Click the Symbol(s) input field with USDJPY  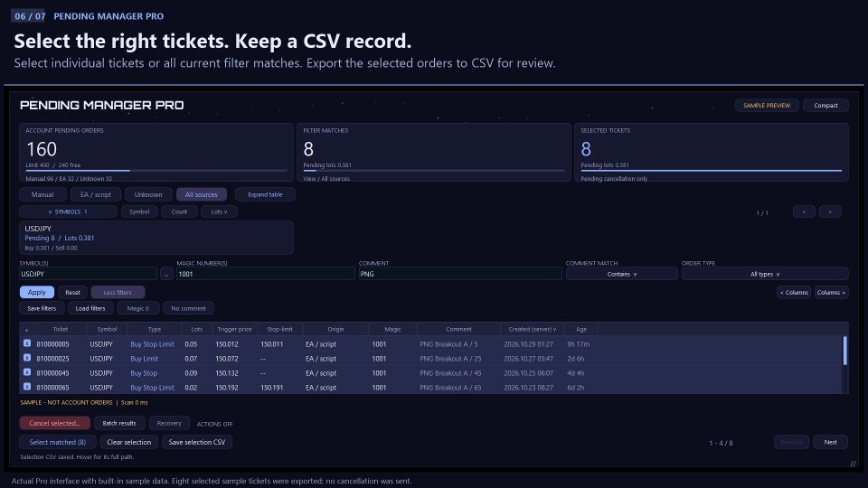pyautogui.click(x=88, y=274)
